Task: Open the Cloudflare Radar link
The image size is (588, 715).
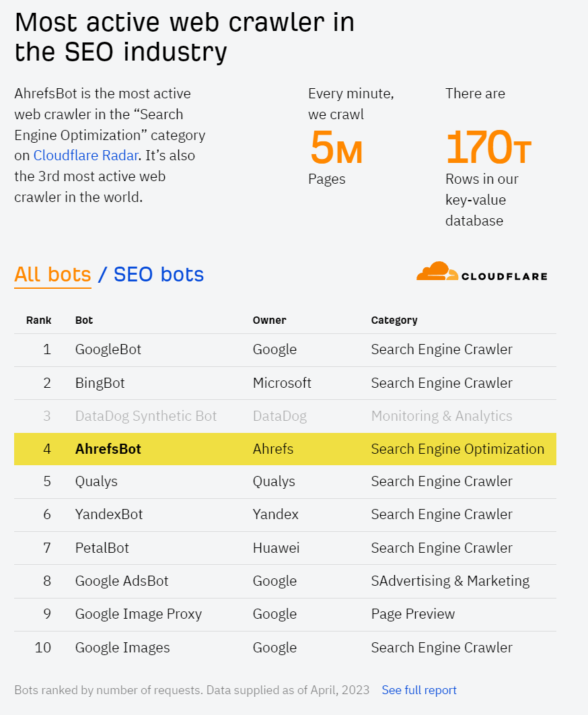Action: 85,156
